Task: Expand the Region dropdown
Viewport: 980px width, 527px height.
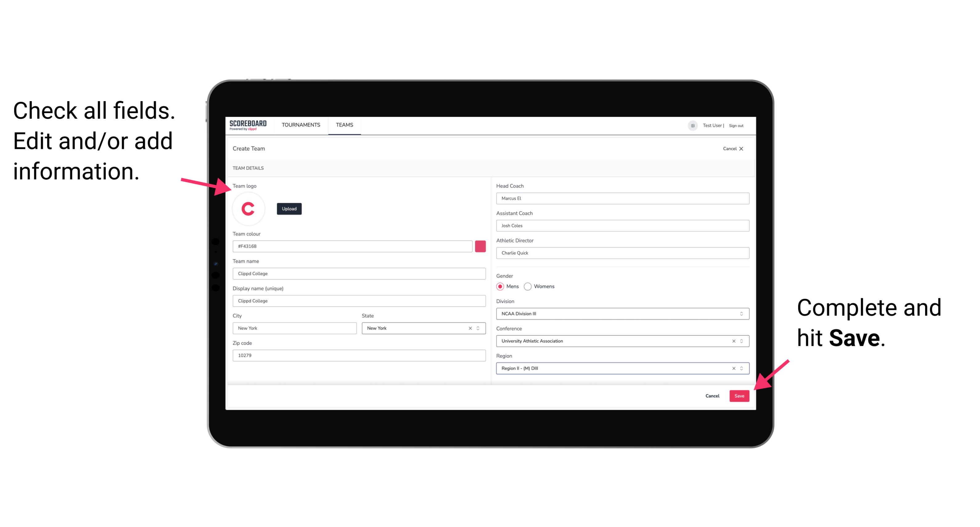Action: tap(742, 369)
